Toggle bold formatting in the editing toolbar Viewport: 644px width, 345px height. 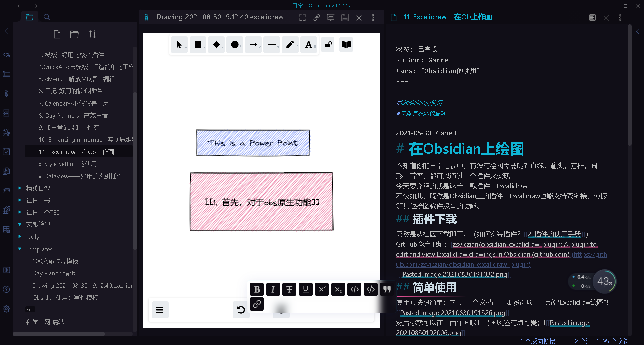point(257,289)
